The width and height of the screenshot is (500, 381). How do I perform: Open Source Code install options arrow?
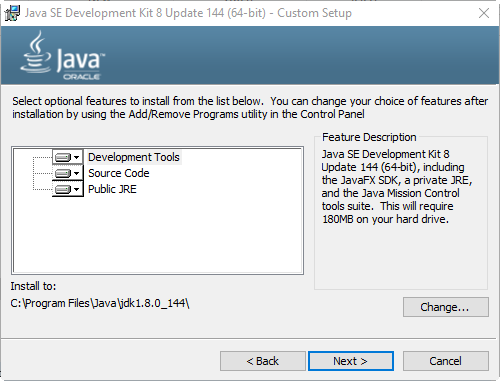pos(77,173)
